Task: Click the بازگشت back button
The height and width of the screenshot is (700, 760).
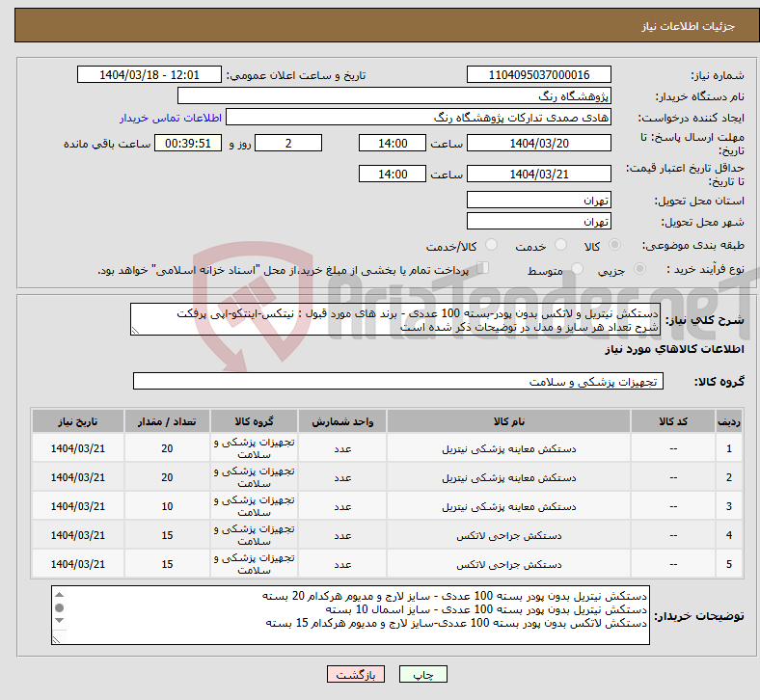Action: [x=356, y=674]
